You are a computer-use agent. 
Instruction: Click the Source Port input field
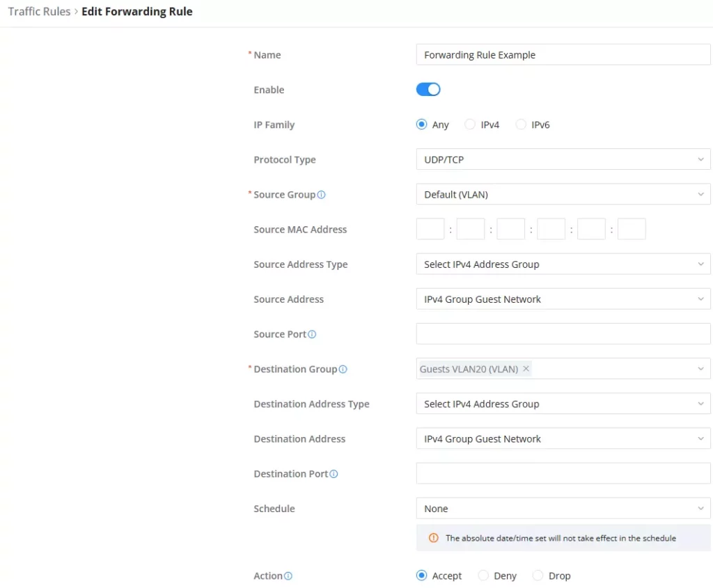[x=563, y=334]
